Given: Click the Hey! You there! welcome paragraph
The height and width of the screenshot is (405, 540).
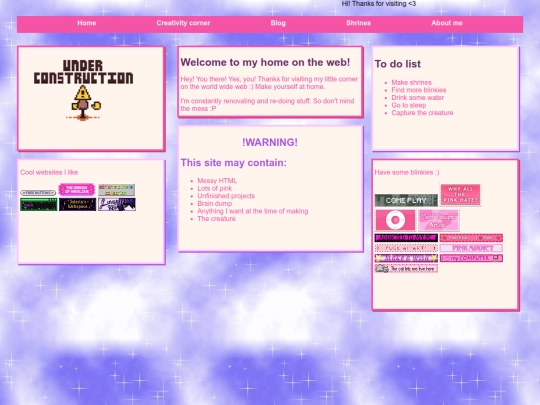Looking at the screenshot, I should [269, 83].
